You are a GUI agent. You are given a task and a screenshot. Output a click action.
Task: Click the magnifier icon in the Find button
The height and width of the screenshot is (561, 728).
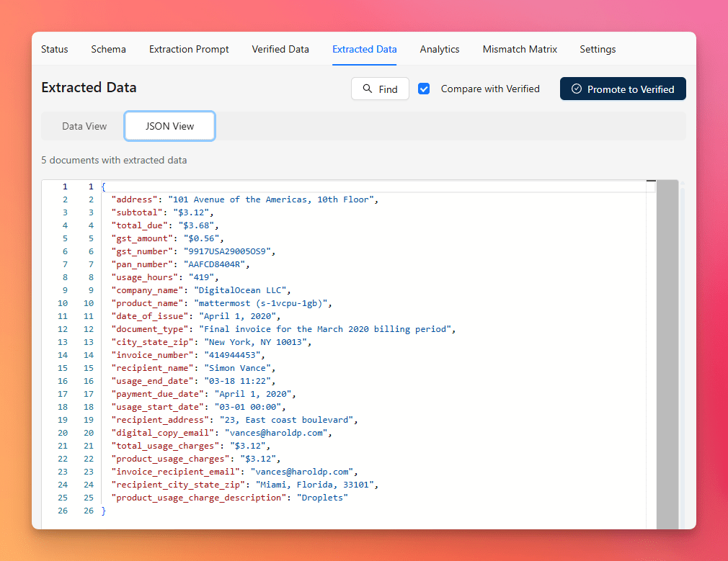point(368,89)
